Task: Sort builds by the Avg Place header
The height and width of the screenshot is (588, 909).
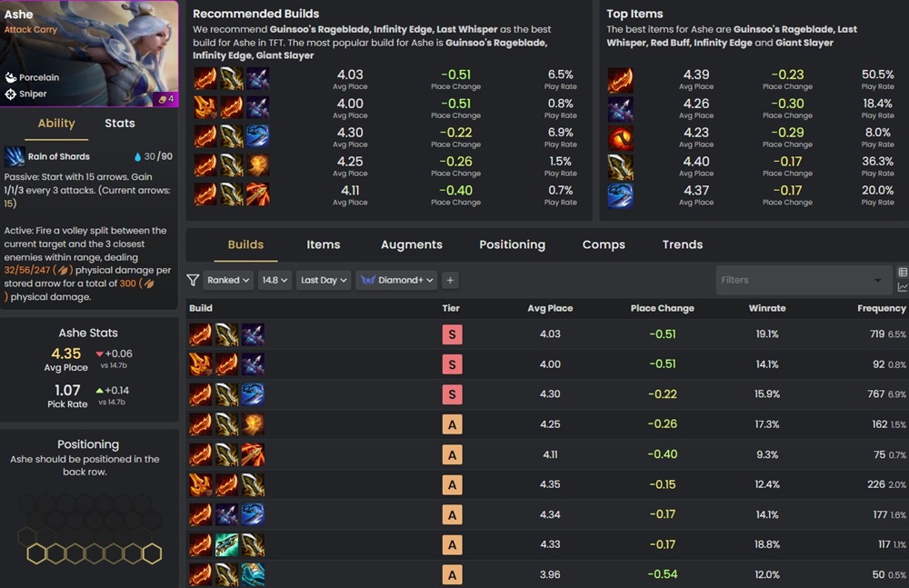Action: [x=550, y=308]
